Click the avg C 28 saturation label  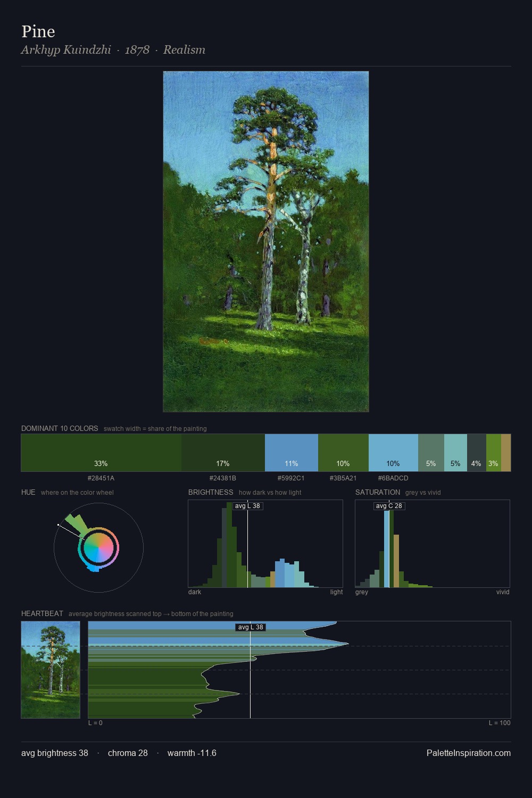(389, 506)
